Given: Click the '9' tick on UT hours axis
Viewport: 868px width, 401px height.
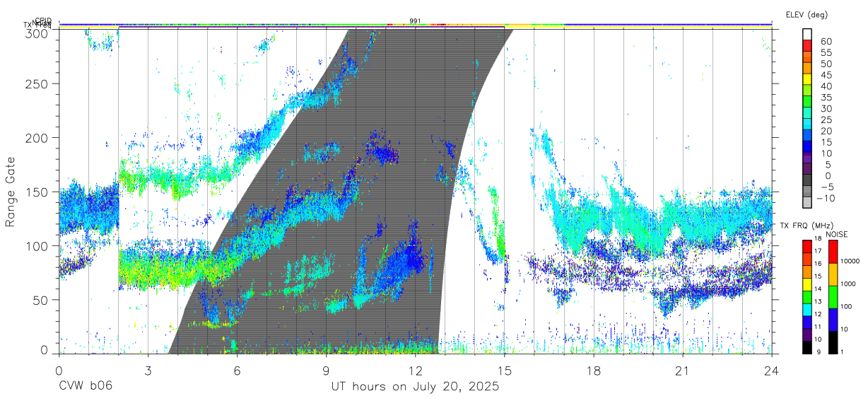Looking at the screenshot, I should pos(326,371).
